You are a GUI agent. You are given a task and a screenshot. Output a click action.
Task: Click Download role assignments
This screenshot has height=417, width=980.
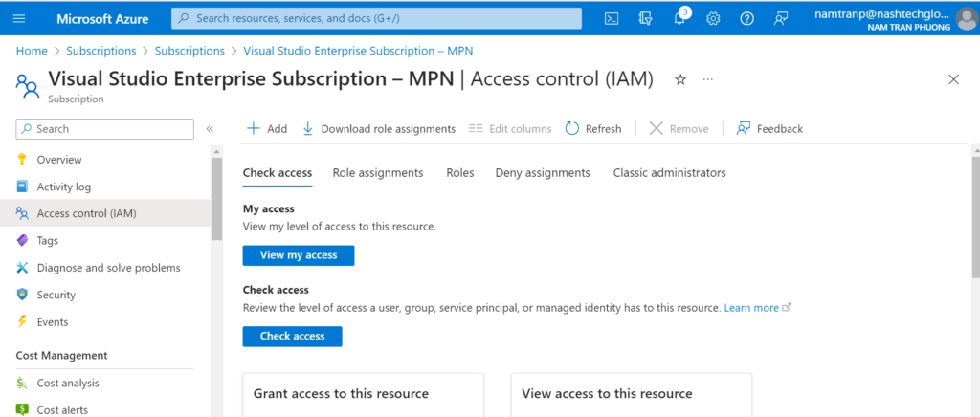tap(378, 129)
